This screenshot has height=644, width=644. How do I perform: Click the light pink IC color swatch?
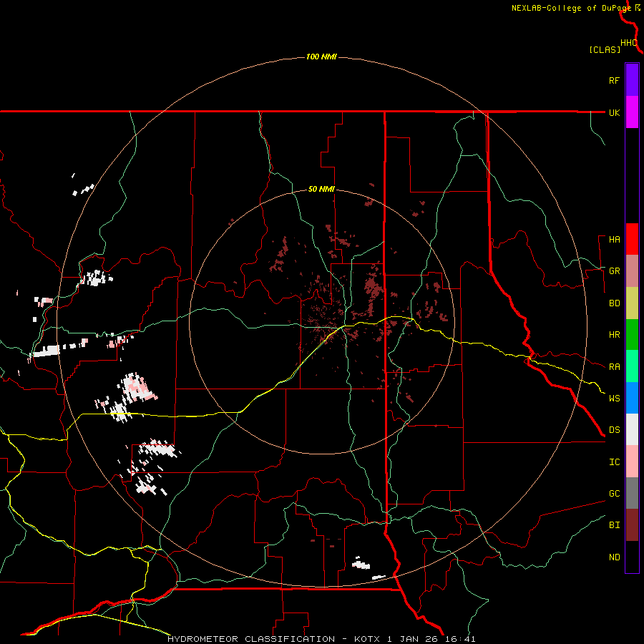coord(632,462)
